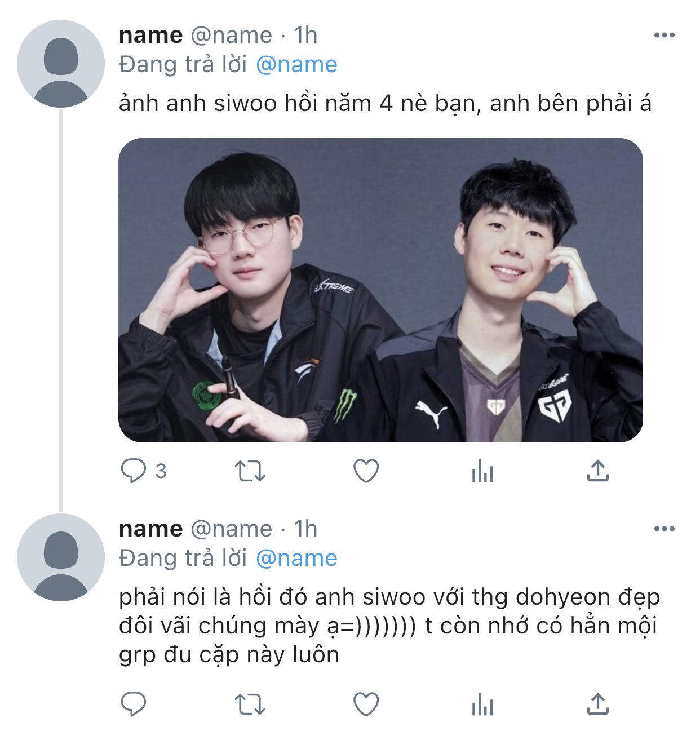Open the second tweet author's avatar
Image resolution: width=700 pixels, height=731 pixels.
61,557
